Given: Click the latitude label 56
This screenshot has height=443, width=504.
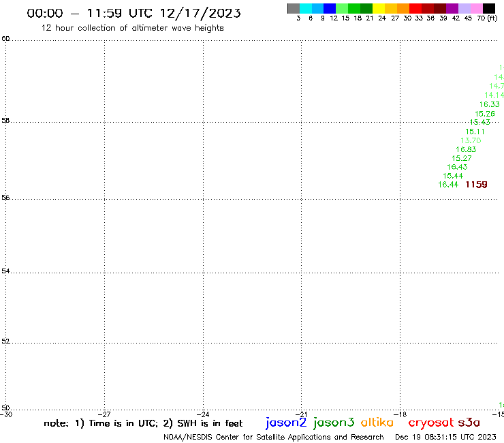Looking at the screenshot, I should (x=5, y=197).
